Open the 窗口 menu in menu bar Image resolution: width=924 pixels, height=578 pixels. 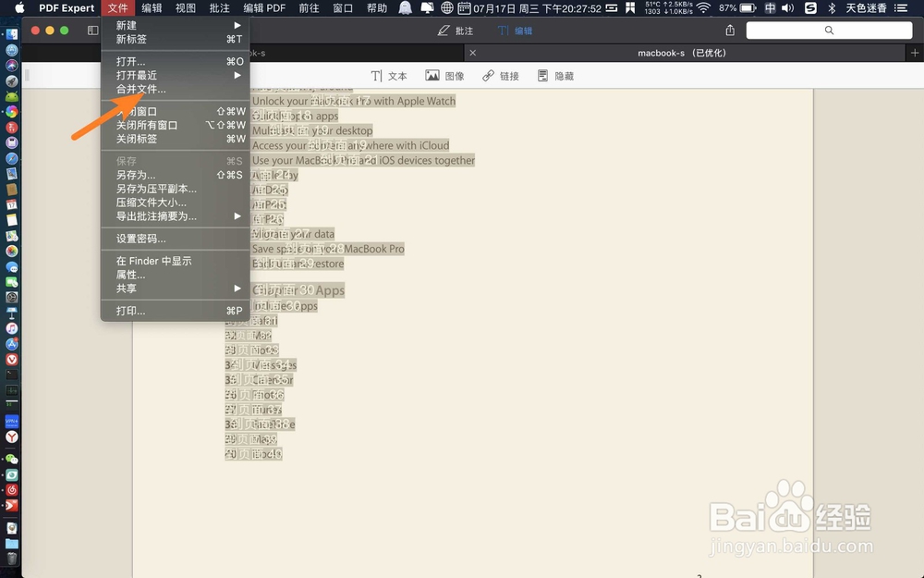coord(343,7)
